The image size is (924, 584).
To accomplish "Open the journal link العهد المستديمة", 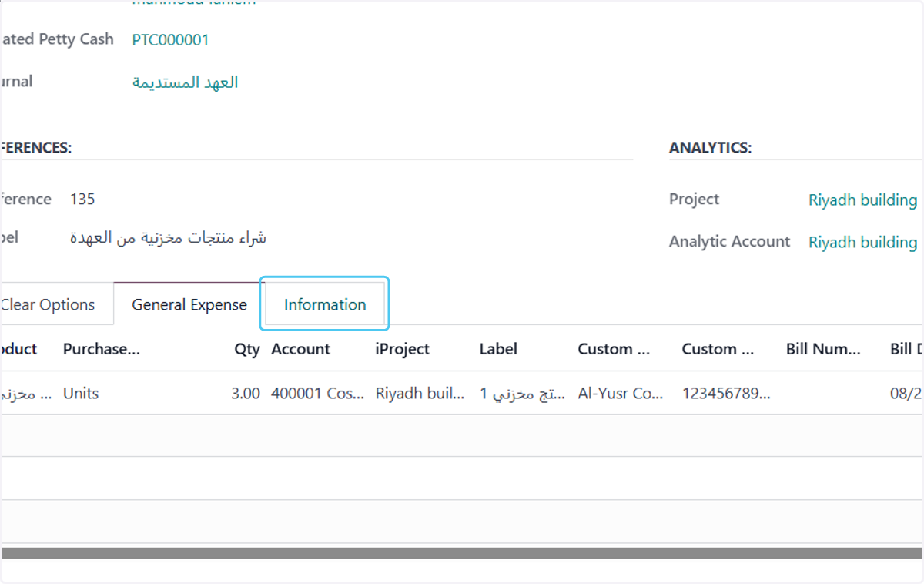I will pyautogui.click(x=186, y=82).
